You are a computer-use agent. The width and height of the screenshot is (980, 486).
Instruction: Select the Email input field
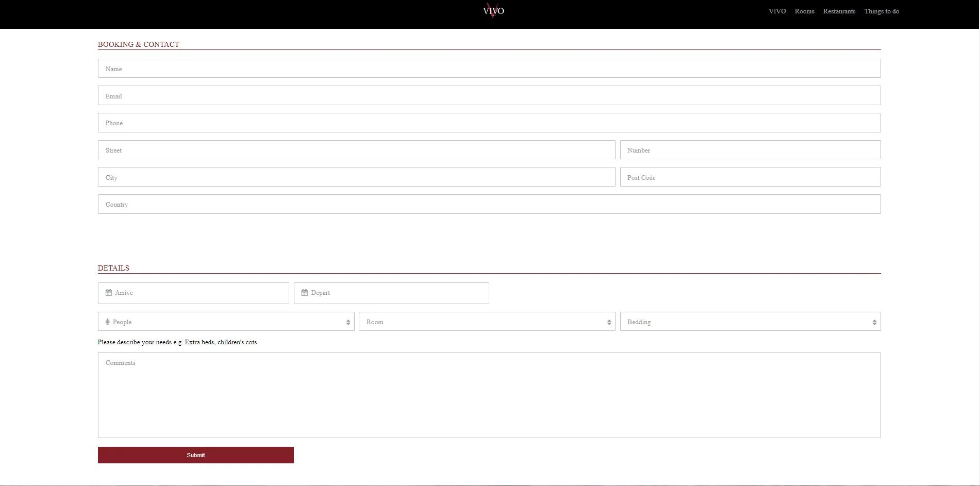(x=489, y=95)
